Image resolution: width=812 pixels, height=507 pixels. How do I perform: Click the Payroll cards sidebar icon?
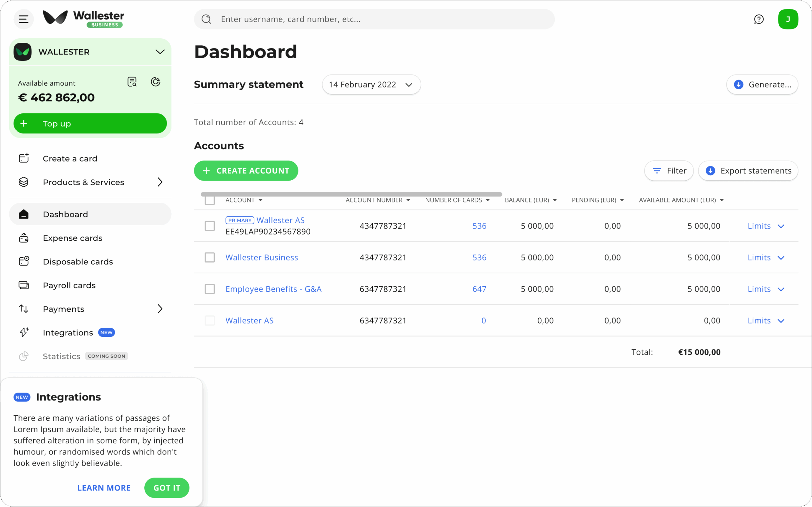(x=23, y=286)
